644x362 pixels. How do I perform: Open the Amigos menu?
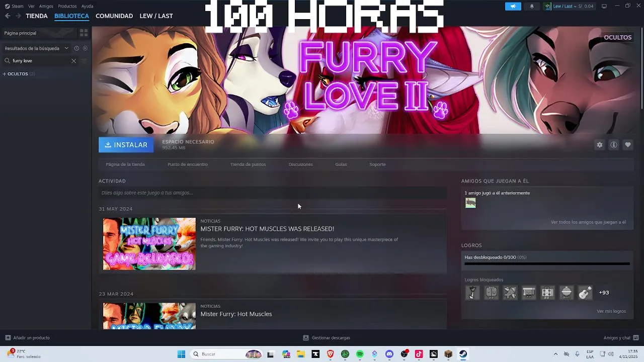pyautogui.click(x=46, y=6)
